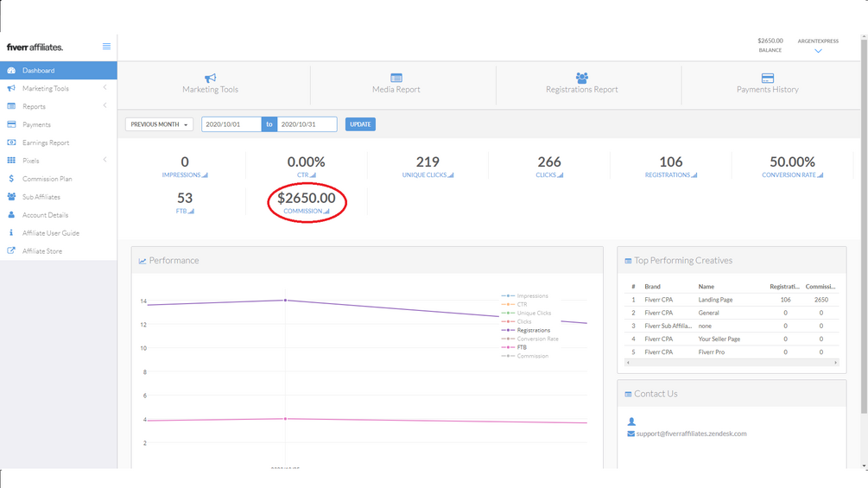Viewport: 868px width, 488px height.
Task: Click the $2650.00 balance in header
Action: click(770, 41)
